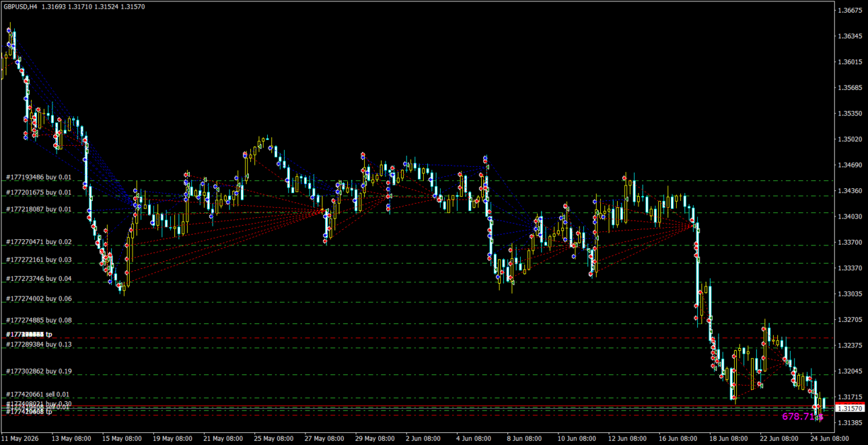
Task: Click the 21 May 08:00 time label
Action: point(223,438)
